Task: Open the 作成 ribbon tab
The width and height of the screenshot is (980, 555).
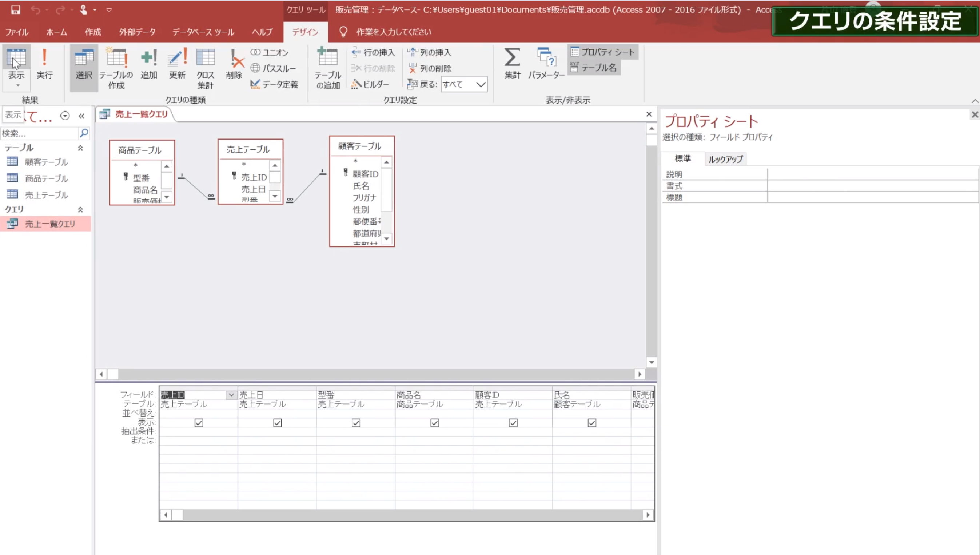Action: (x=93, y=32)
